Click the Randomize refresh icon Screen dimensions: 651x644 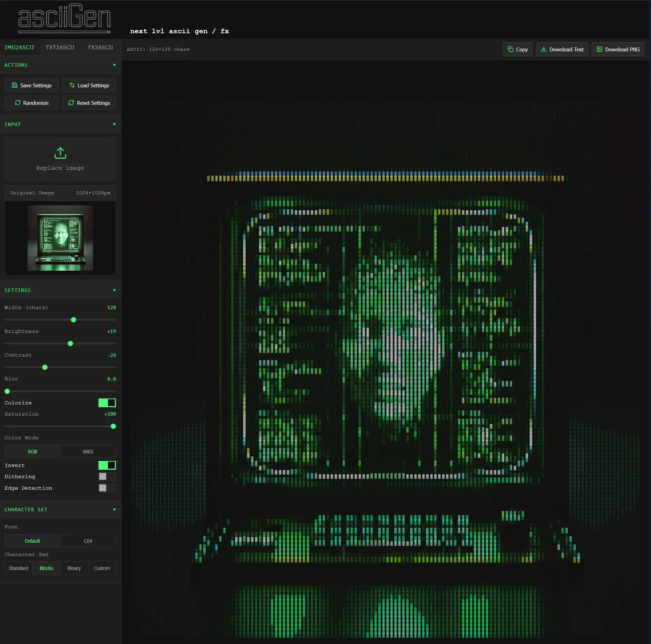coord(17,103)
